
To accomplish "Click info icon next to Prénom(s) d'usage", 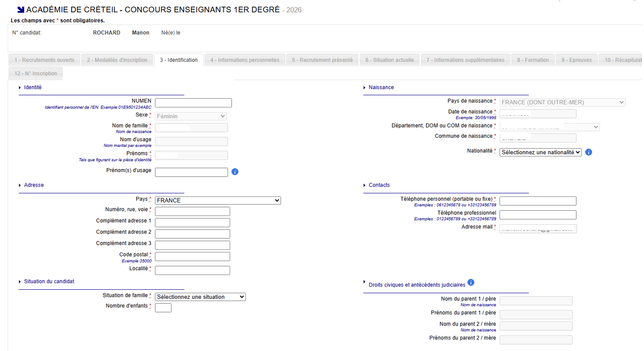I will 235,172.
